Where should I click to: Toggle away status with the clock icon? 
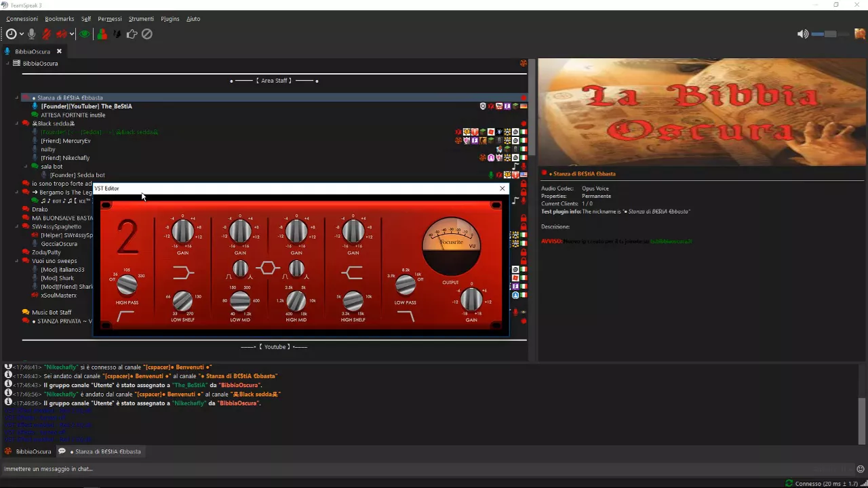tap(11, 34)
